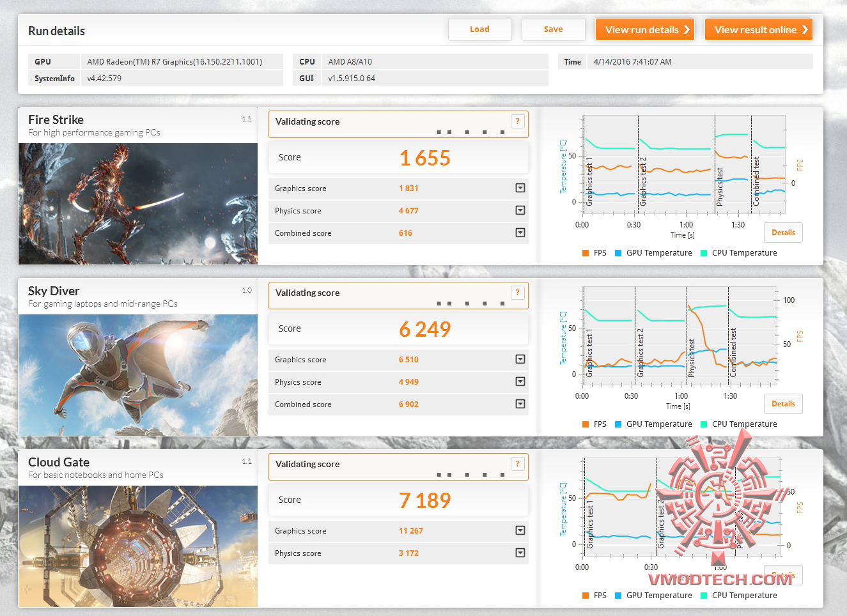Click the run Time value 4/14/2016
This screenshot has width=847, height=616.
pyautogui.click(x=700, y=61)
